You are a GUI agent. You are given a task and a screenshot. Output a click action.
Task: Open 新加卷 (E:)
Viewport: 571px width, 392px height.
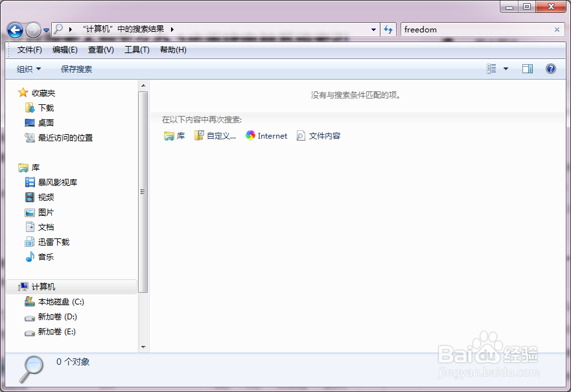tap(51, 332)
